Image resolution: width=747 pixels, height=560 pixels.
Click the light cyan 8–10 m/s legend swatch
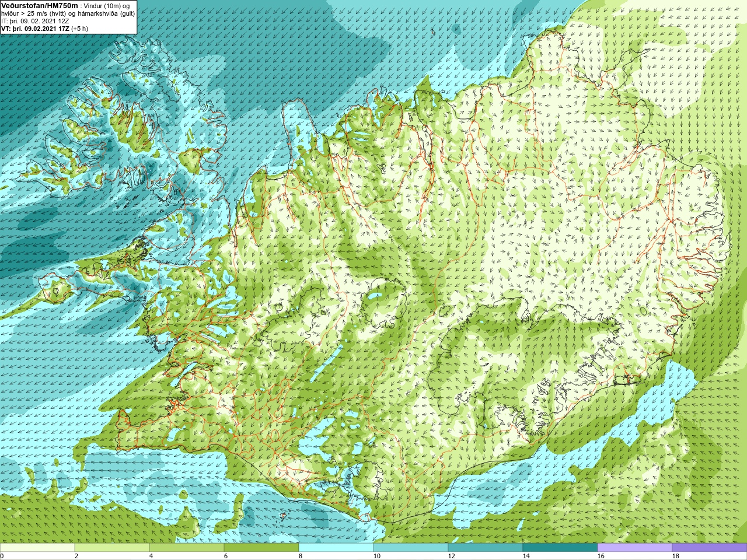pyautogui.click(x=336, y=548)
